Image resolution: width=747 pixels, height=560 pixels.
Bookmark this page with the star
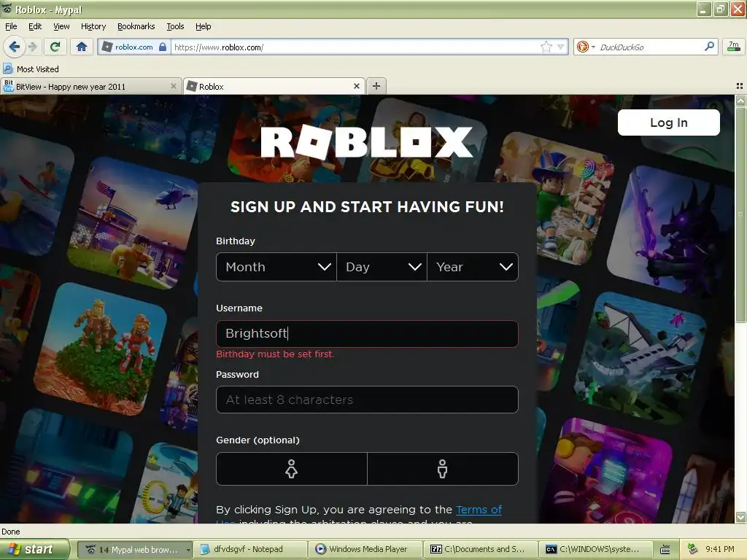click(x=546, y=47)
